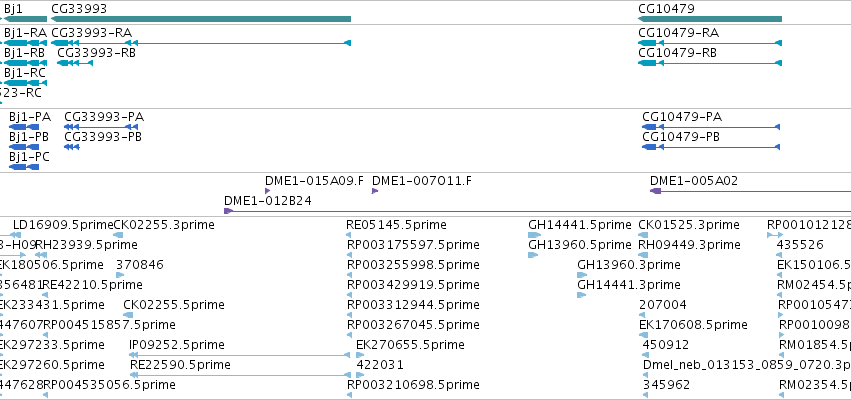Click the DME1-007O11.F arrow marker

[375, 191]
